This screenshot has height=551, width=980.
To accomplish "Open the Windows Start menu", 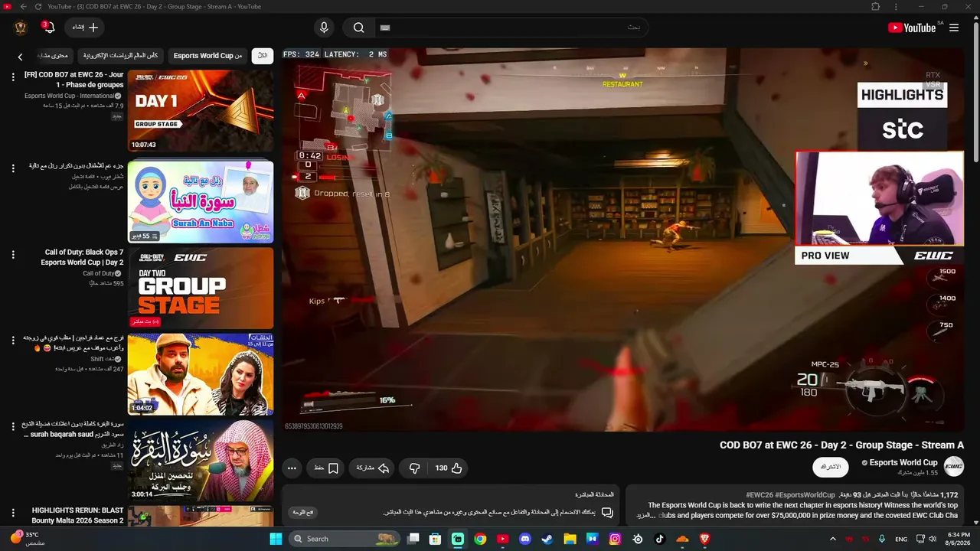I will tap(276, 539).
